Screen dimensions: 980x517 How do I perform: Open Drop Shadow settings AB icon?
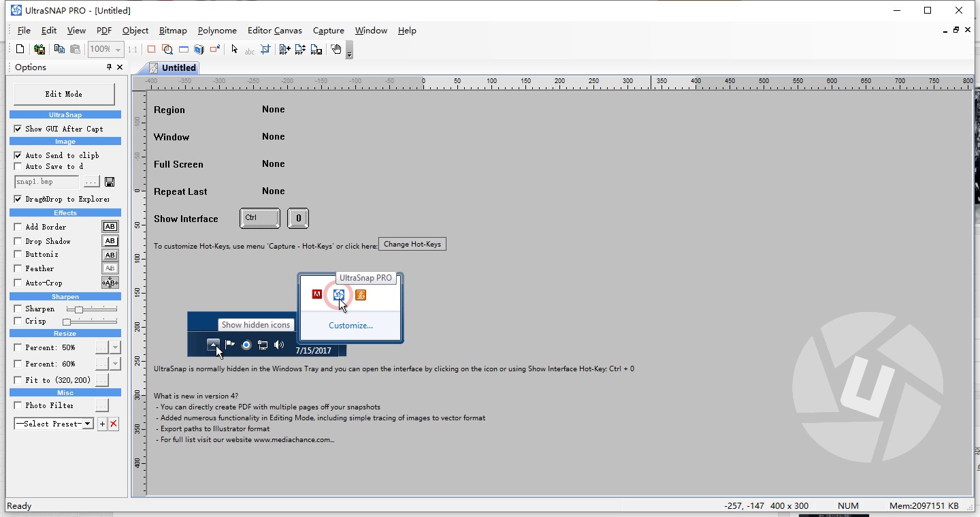(110, 241)
